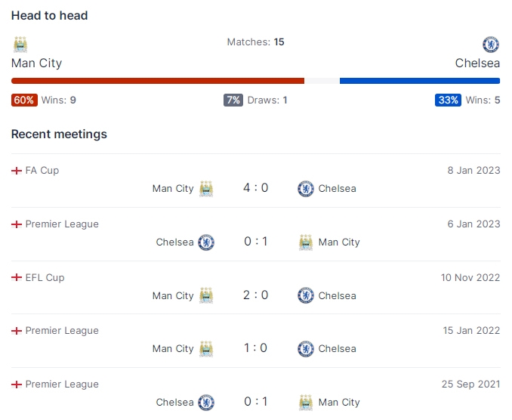Image resolution: width=512 pixels, height=420 pixels.
Task: Click the Chelsea crest in head-to-head header
Action: tap(491, 45)
